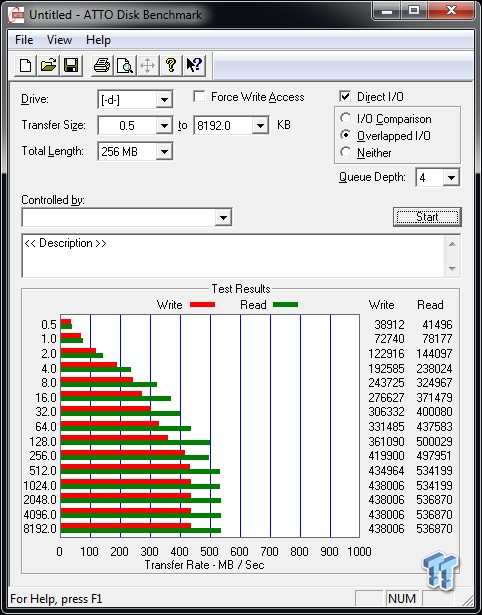Click the read value 437583

(434, 426)
